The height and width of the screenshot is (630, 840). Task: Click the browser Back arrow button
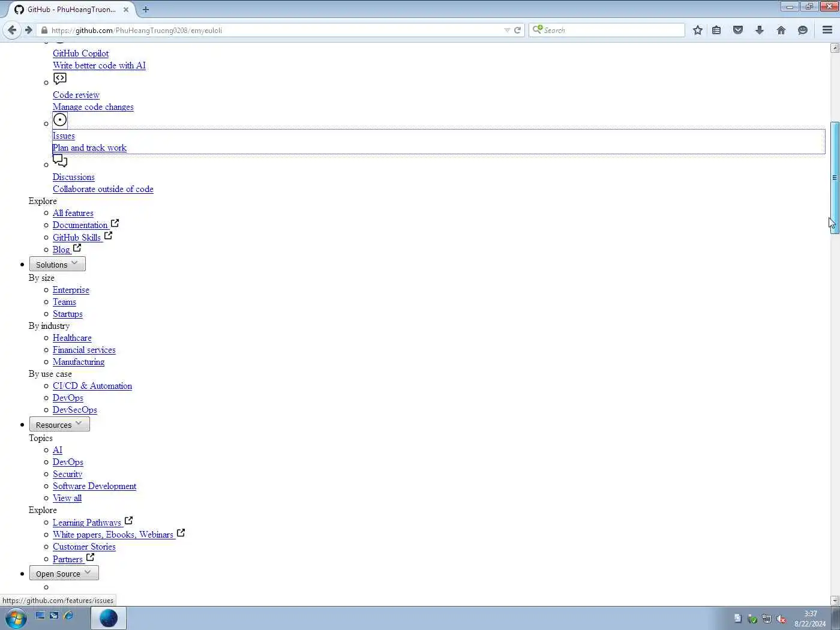pos(12,30)
